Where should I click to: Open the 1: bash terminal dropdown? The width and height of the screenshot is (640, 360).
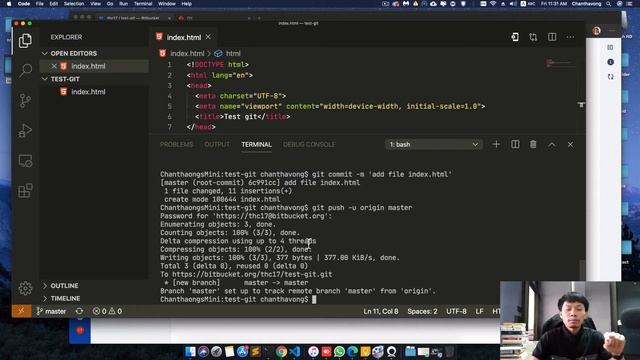(433, 144)
